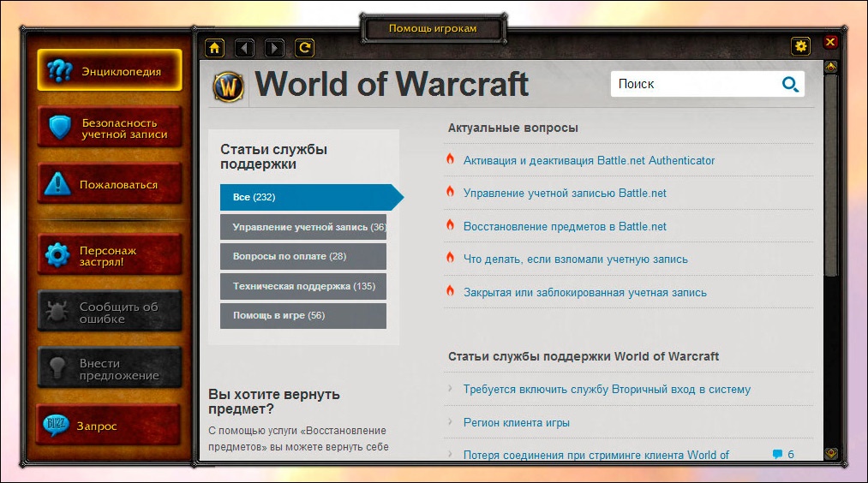
Task: Select the Все (232) category tab
Action: 312,197
